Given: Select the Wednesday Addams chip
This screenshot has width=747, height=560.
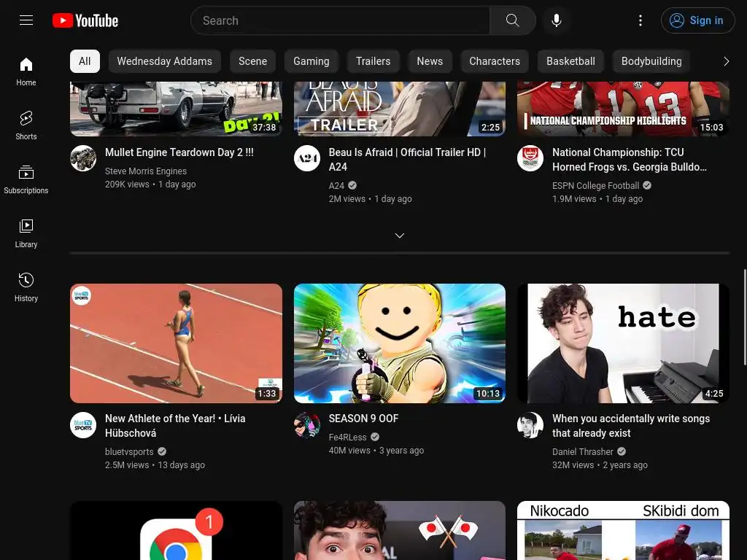Looking at the screenshot, I should pyautogui.click(x=164, y=61).
